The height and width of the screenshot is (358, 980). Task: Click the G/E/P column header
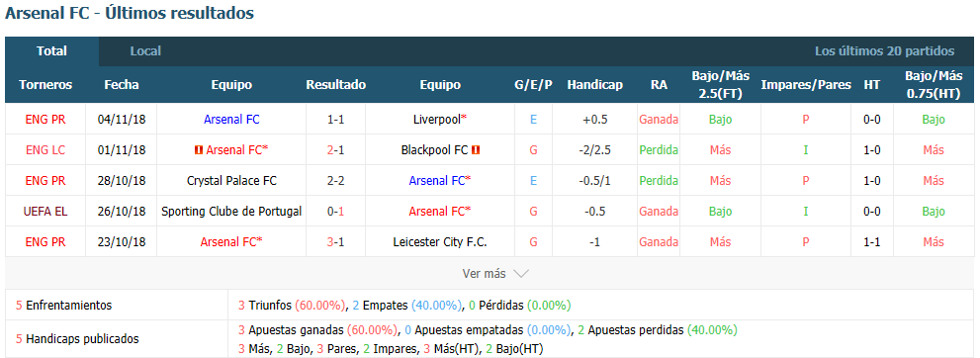(x=533, y=85)
